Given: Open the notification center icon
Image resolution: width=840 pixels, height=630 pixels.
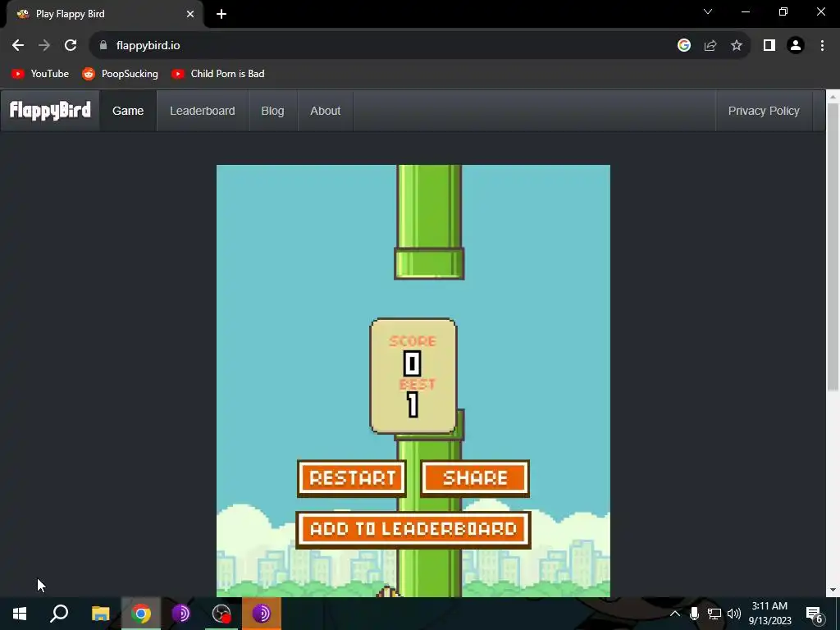Looking at the screenshot, I should point(814,614).
